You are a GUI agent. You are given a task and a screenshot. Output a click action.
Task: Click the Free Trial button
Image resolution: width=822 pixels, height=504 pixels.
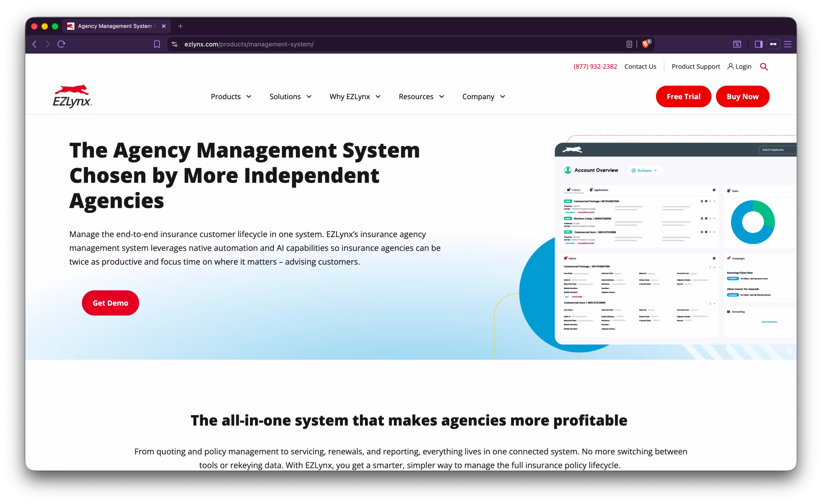tap(683, 96)
